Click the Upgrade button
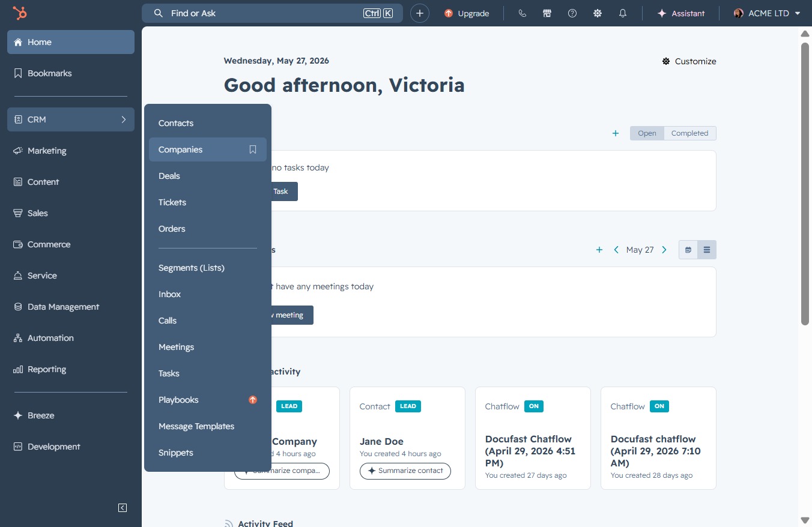Image resolution: width=812 pixels, height=527 pixels. (467, 13)
